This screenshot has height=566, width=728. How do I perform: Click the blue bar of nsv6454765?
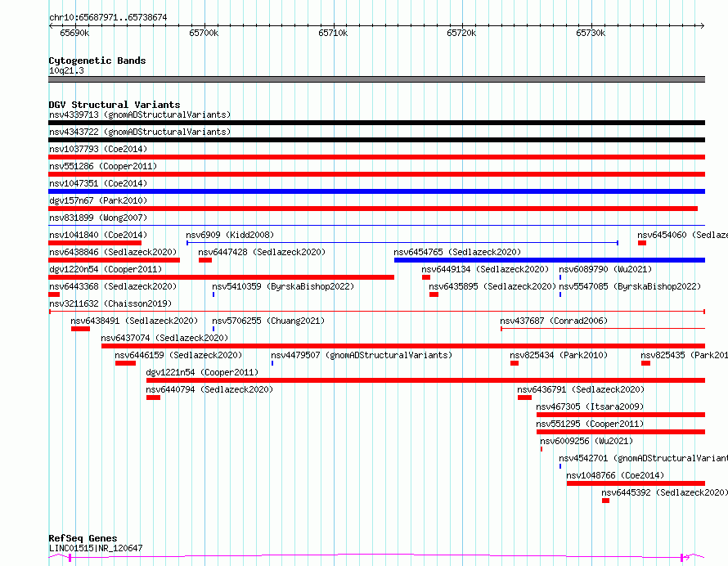point(550,260)
